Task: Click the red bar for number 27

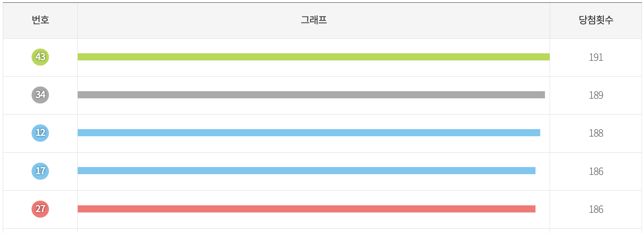Action: pyautogui.click(x=307, y=209)
